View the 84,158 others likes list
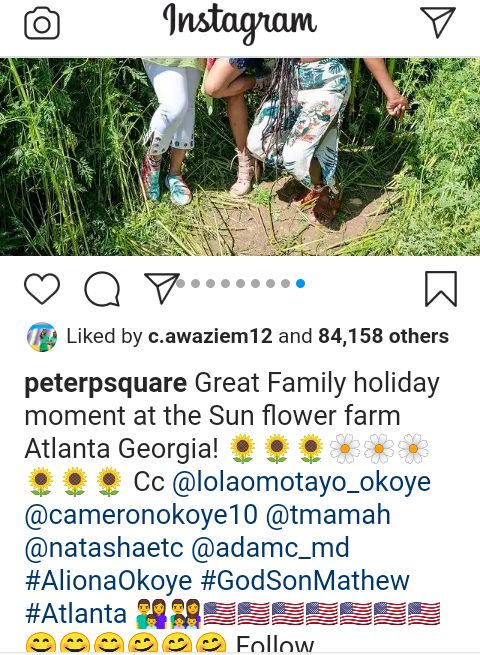This screenshot has height=655, width=480. 383,336
